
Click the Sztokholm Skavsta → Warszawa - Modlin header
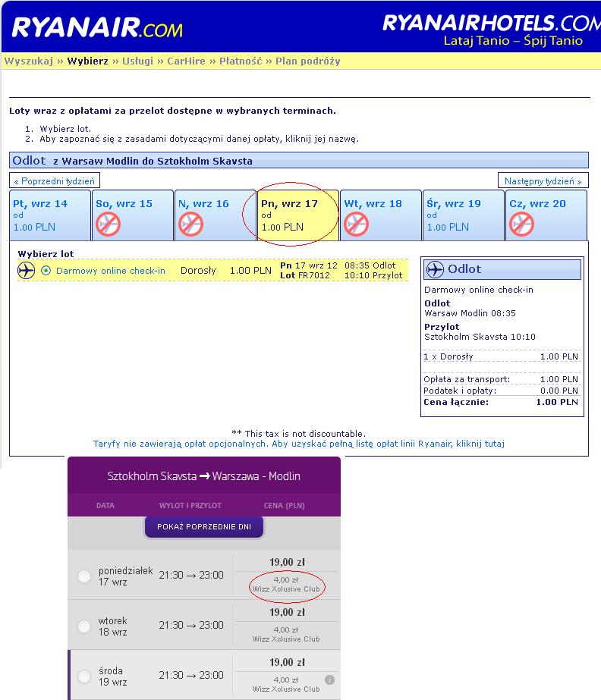tap(204, 476)
